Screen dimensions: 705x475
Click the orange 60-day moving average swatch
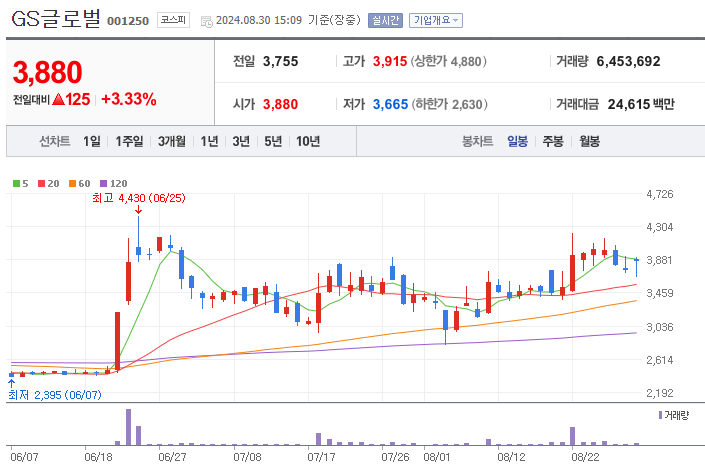pyautogui.click(x=72, y=184)
